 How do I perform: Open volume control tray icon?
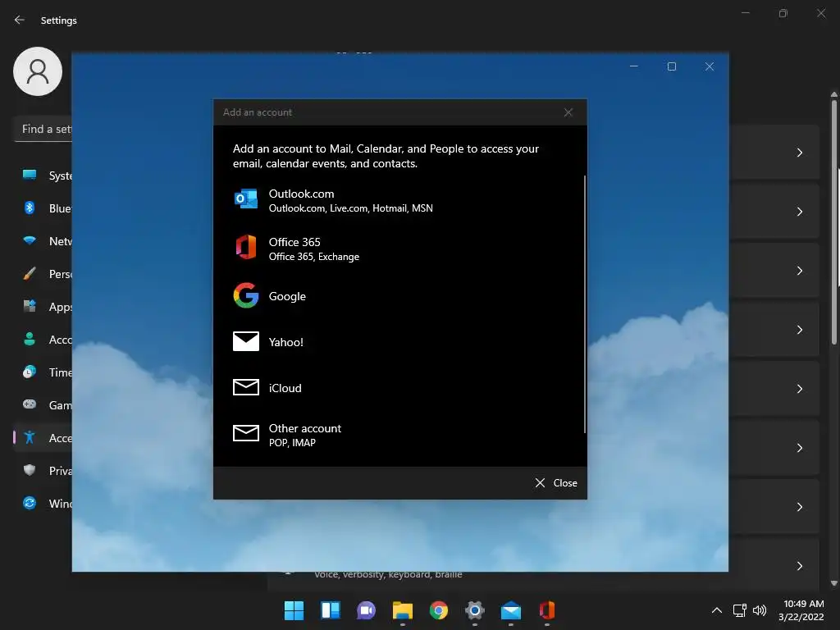tap(760, 610)
